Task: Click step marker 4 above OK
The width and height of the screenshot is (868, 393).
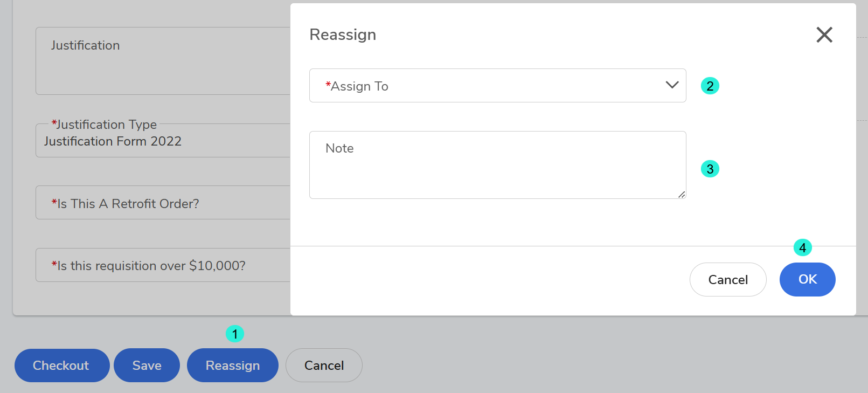Action: pos(802,248)
